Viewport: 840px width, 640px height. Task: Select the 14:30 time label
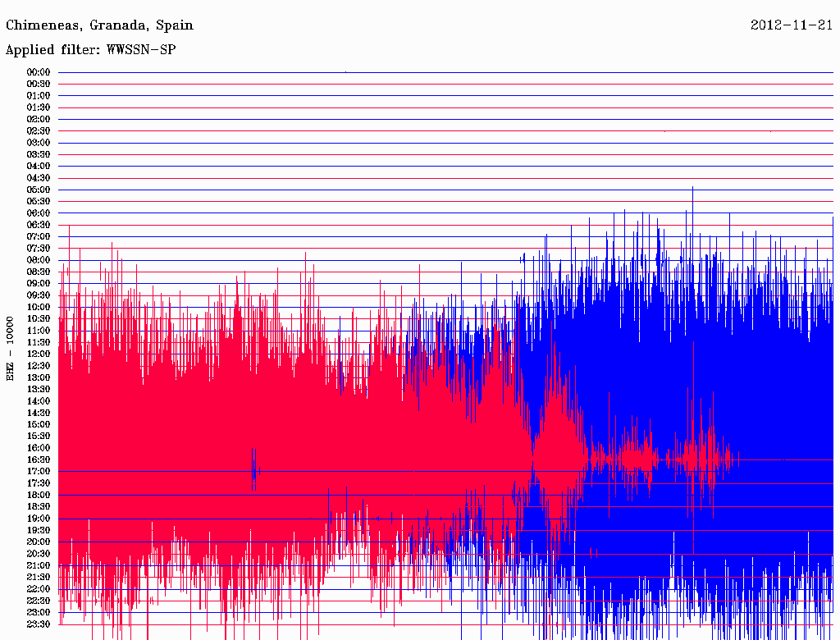click(39, 413)
